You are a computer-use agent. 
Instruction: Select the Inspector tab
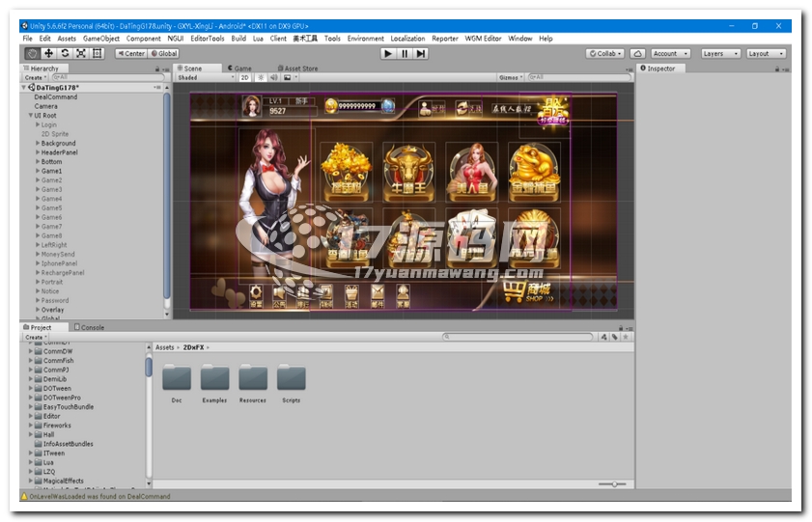pos(660,69)
